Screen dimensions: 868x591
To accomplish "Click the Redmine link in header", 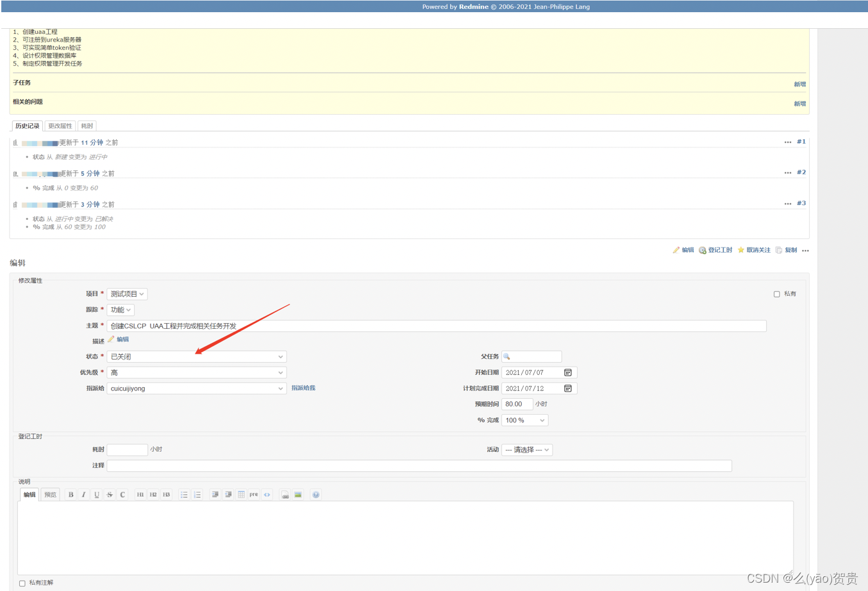I will point(474,7).
